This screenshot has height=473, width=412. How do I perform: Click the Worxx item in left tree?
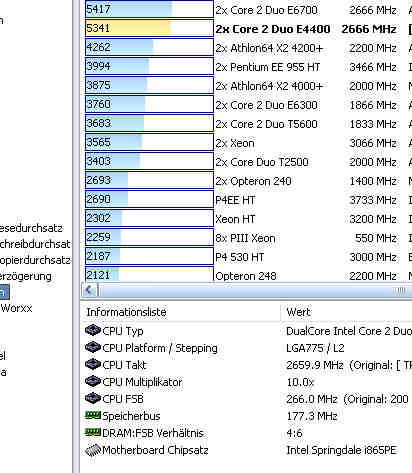(x=16, y=308)
